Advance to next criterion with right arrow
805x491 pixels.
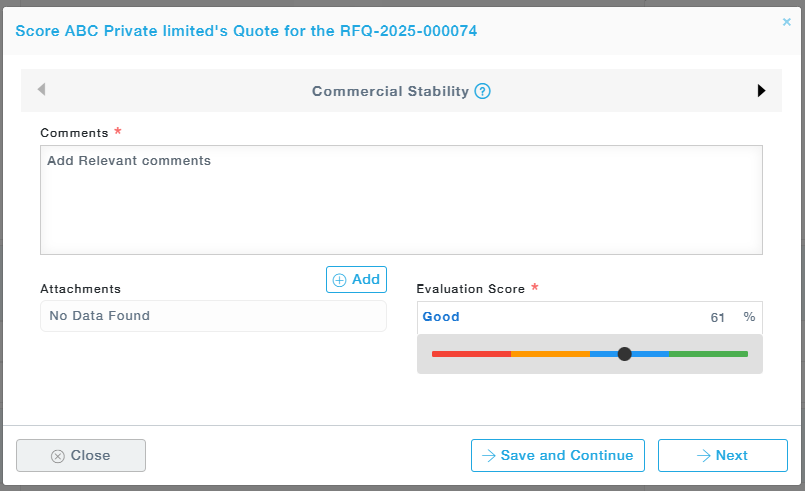pyautogui.click(x=761, y=90)
